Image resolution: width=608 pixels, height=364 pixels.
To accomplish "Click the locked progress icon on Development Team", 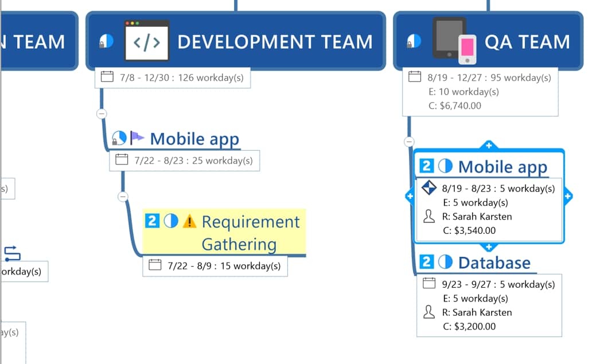I will point(106,41).
